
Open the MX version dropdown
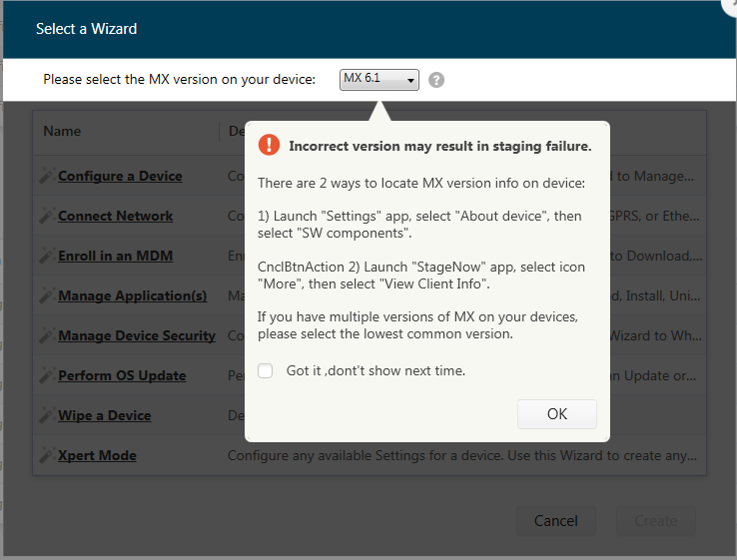coord(379,79)
